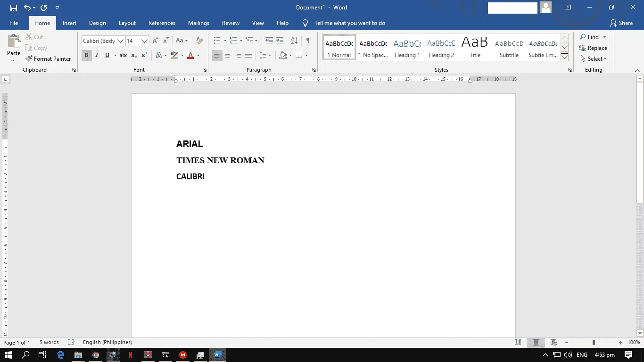Click Copy in Clipboard group
This screenshot has height=362, width=644.
[x=36, y=48]
